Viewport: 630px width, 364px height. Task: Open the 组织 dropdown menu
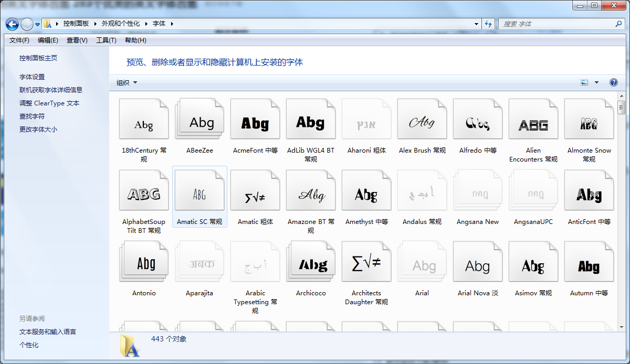(127, 82)
